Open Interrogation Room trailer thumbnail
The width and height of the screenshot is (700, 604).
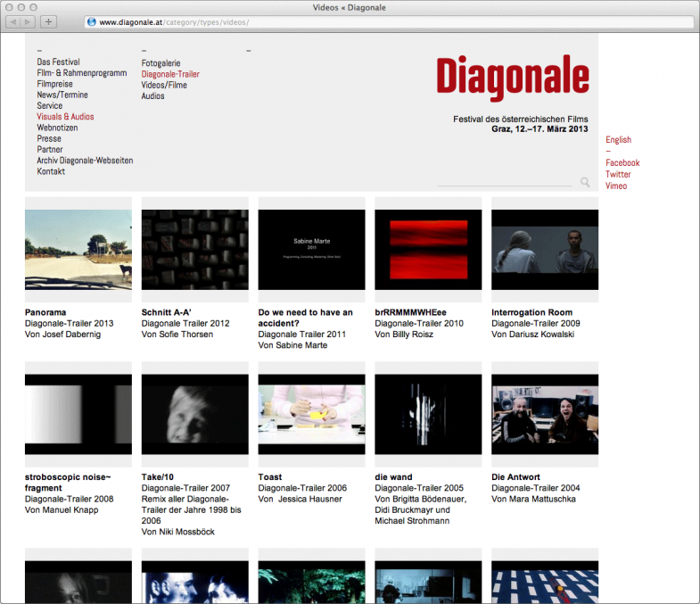545,249
